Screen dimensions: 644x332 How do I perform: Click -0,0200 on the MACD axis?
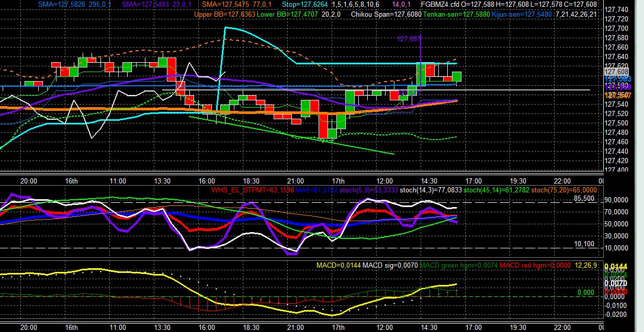pos(617,314)
